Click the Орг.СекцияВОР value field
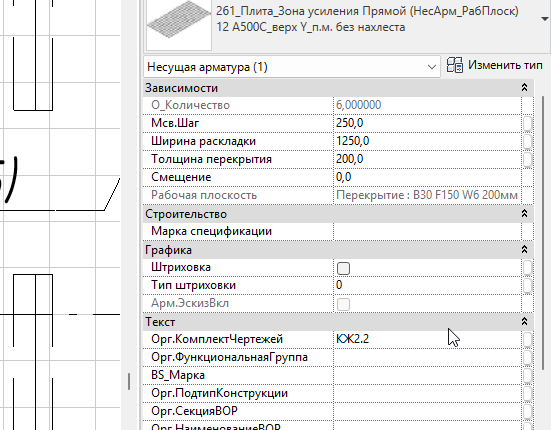 427,411
